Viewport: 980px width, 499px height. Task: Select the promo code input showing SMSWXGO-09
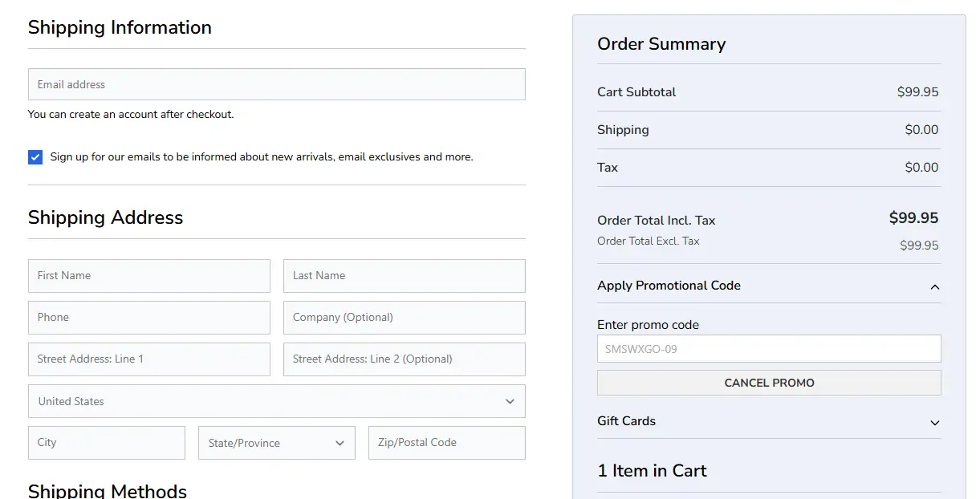point(768,348)
